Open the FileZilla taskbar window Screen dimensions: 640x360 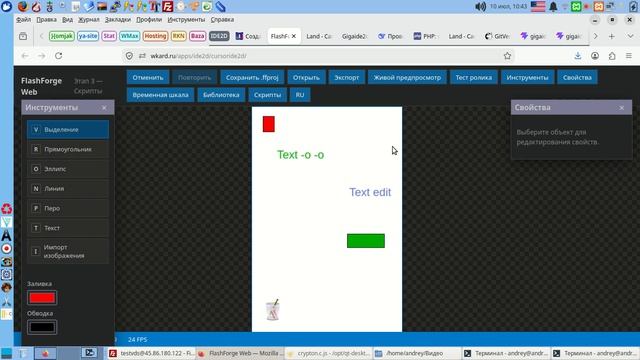(x=152, y=353)
